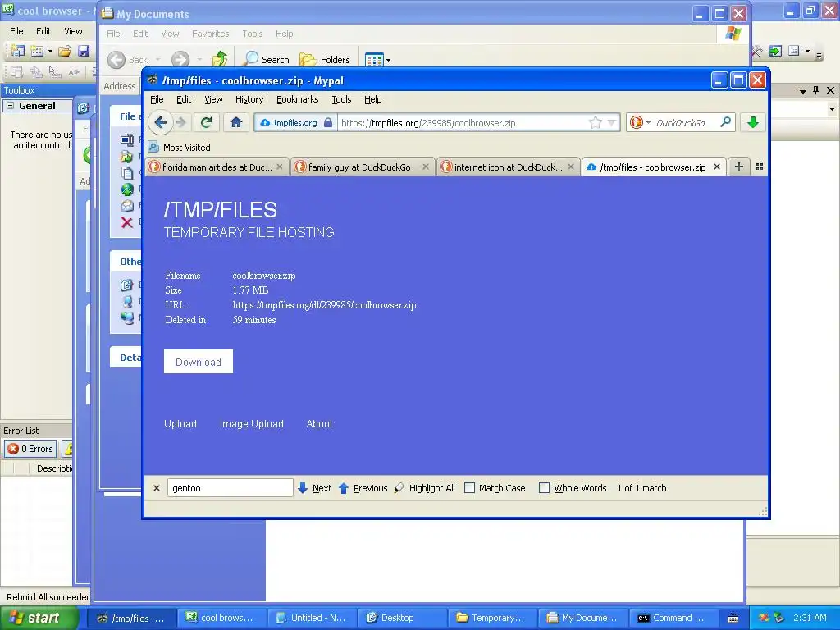
Task: Open the Mypal home page icon
Action: coord(235,123)
